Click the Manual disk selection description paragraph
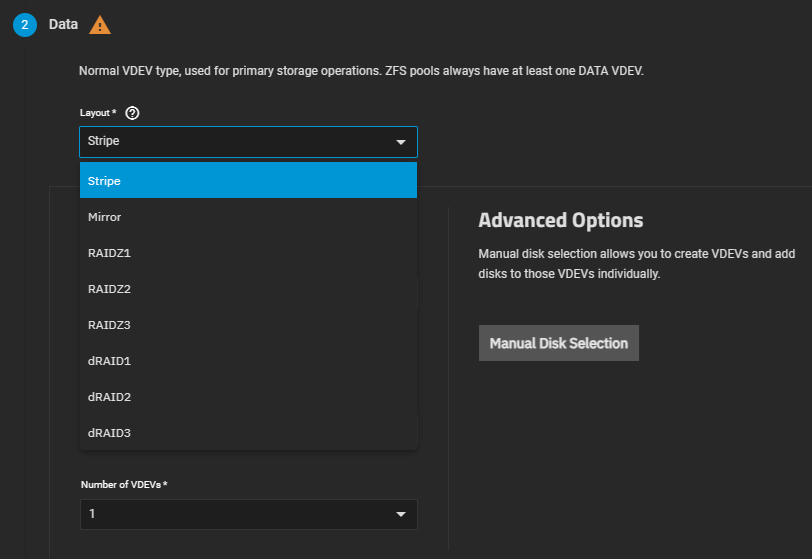Viewport: 812px width, 559px height. (x=636, y=264)
